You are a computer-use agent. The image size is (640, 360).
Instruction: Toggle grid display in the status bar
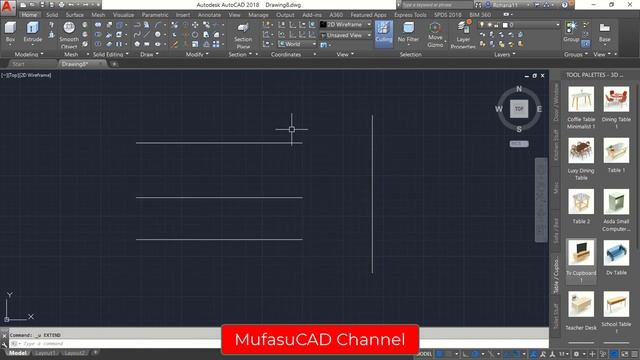(x=439, y=354)
